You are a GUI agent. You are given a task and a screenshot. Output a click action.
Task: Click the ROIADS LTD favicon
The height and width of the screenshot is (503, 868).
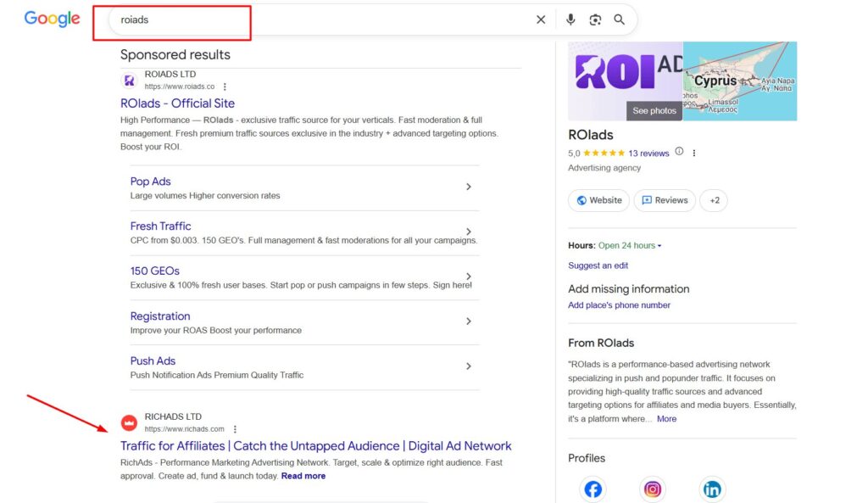[x=129, y=81]
